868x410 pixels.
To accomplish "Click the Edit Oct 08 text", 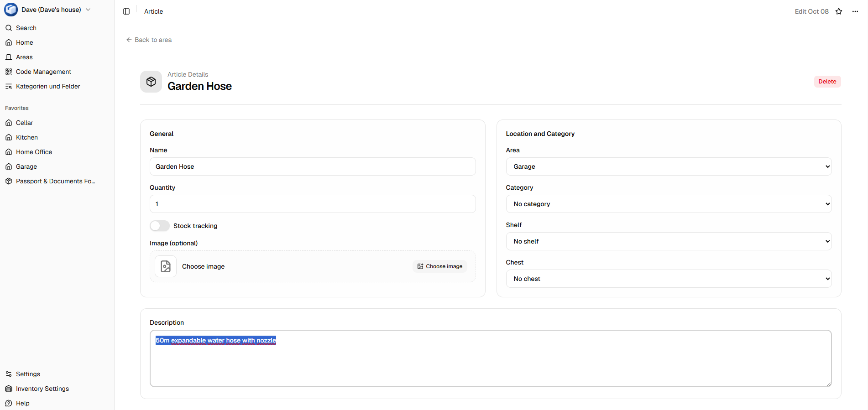I will click(811, 11).
